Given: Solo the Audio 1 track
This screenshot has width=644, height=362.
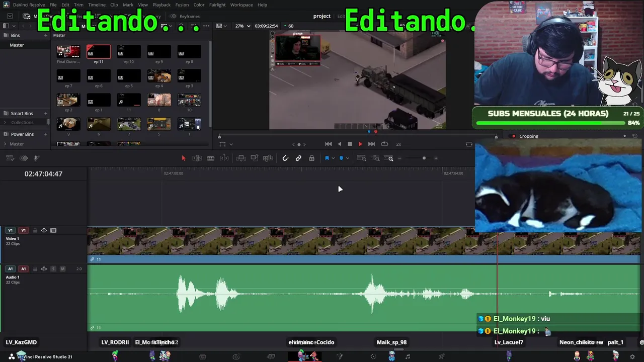Looking at the screenshot, I should coord(53,269).
